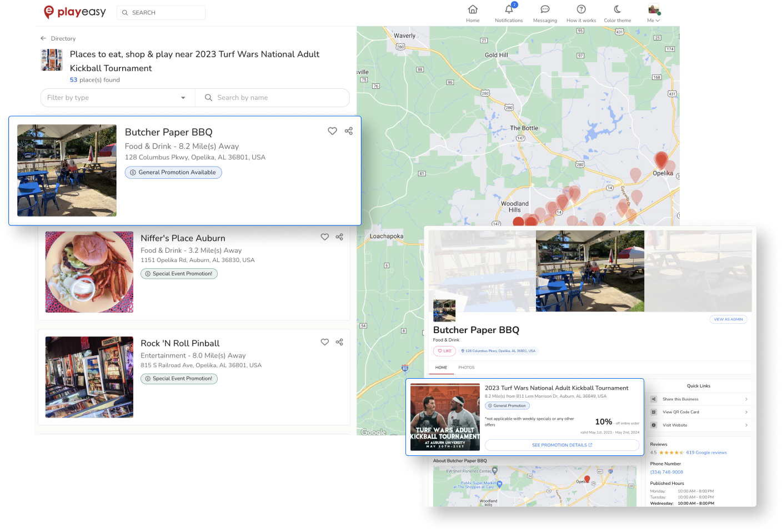Open the Butcher Paper BBQ title in list

pyautogui.click(x=169, y=132)
